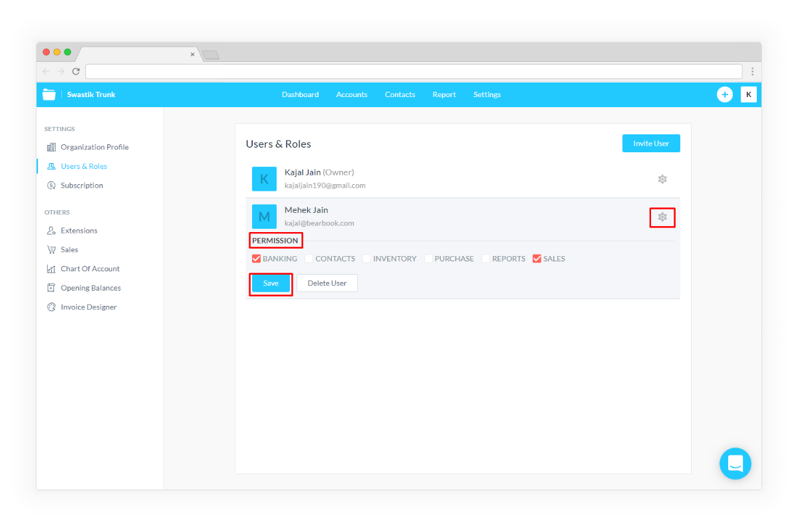The height and width of the screenshot is (532, 798).
Task: Uncheck the BANKING permission checkbox
Action: click(256, 259)
